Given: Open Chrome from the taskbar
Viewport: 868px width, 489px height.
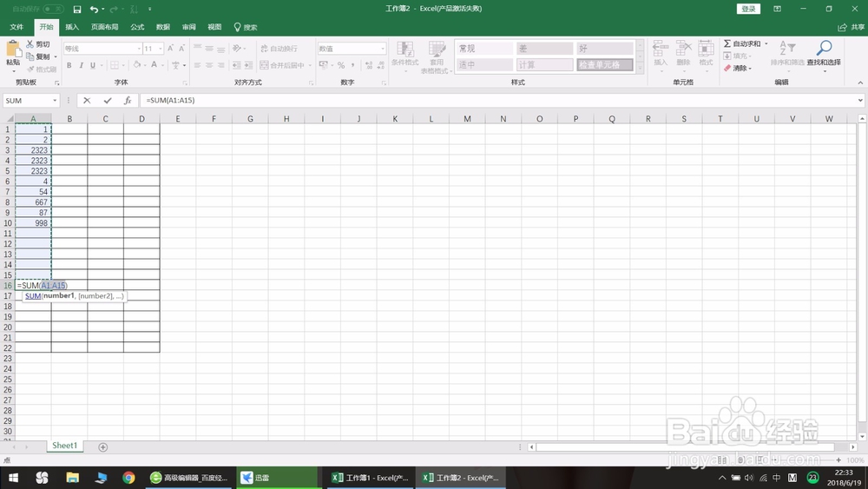Looking at the screenshot, I should tap(128, 478).
